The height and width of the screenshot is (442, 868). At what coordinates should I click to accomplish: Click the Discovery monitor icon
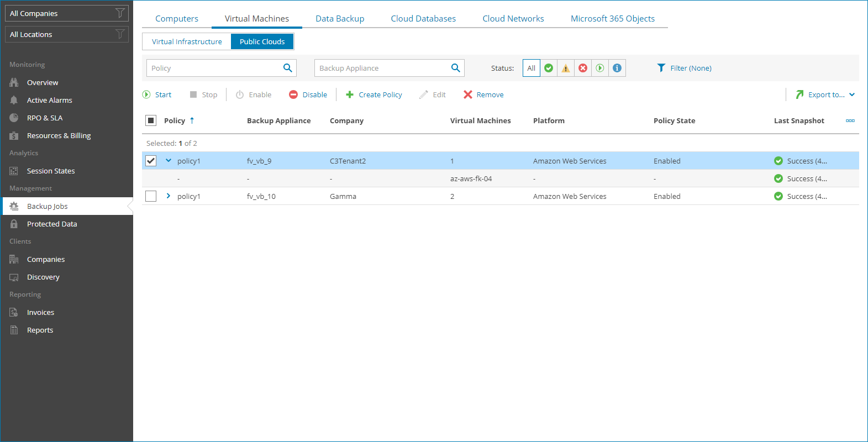[14, 277]
